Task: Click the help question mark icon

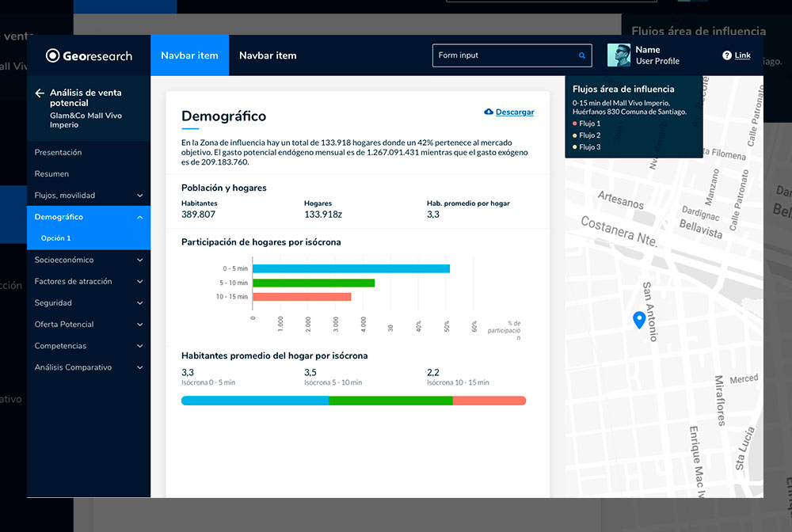Action: pyautogui.click(x=727, y=55)
